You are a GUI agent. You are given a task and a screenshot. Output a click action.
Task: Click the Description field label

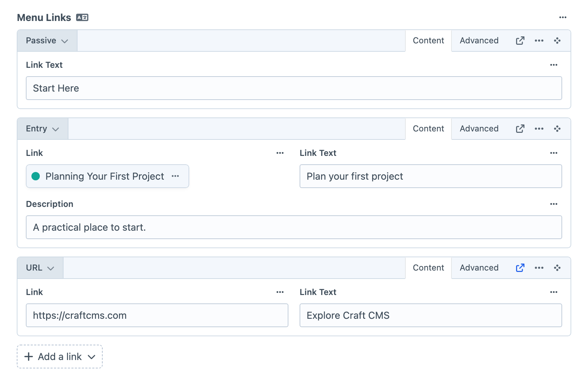(50, 204)
